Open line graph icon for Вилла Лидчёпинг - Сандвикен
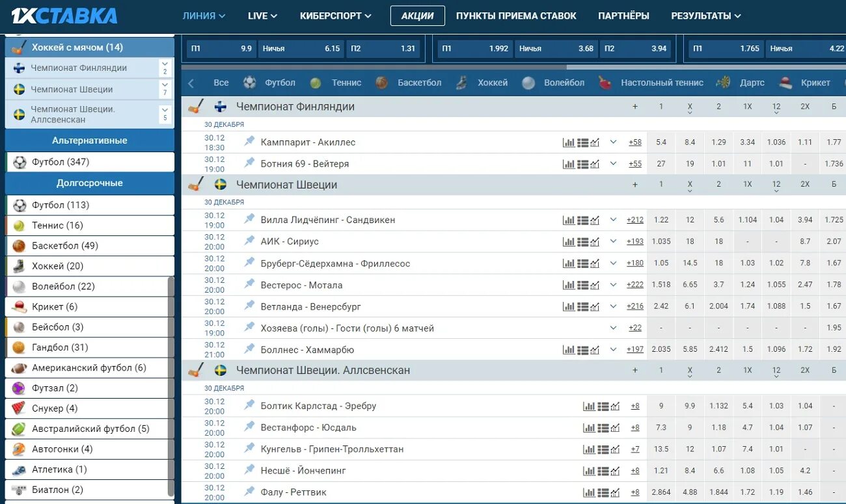Viewport: 846px width, 504px height. (595, 220)
